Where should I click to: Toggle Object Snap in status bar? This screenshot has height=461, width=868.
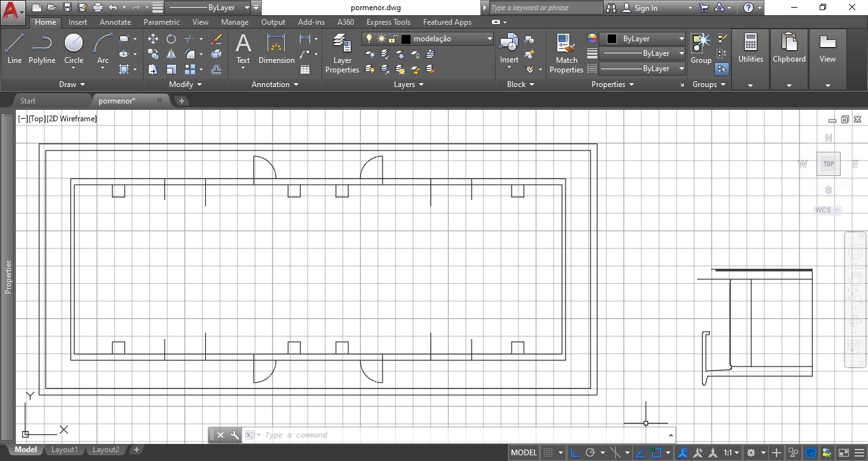[x=656, y=453]
